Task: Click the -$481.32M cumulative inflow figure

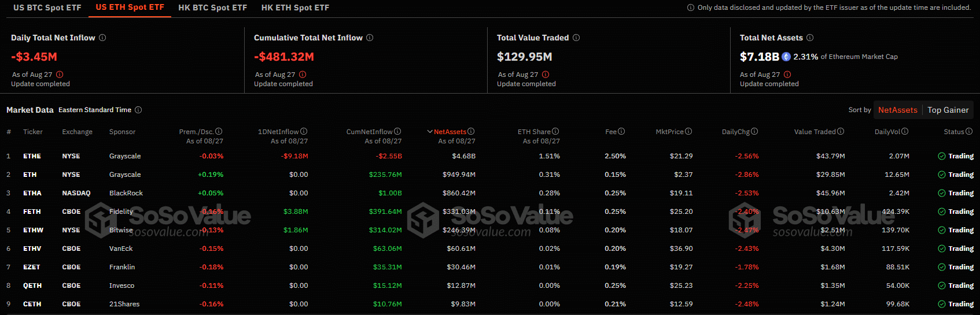Action: click(284, 57)
